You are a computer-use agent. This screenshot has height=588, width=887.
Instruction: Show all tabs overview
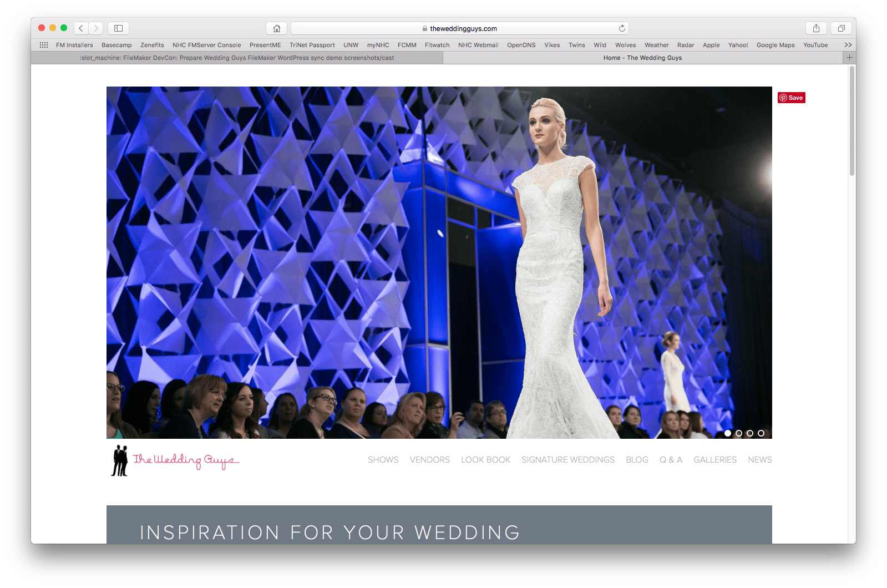point(841,28)
